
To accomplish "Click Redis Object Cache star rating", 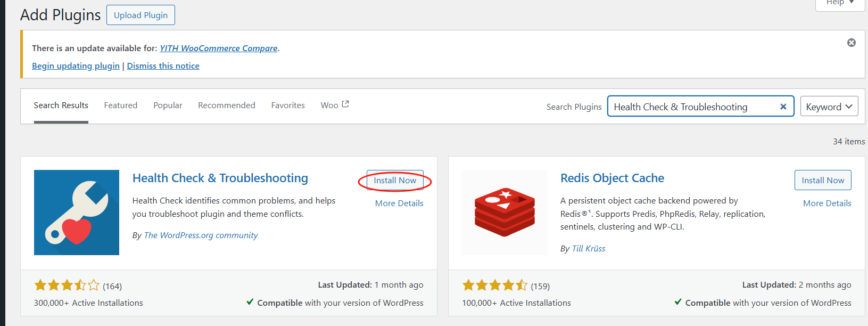I will point(495,286).
